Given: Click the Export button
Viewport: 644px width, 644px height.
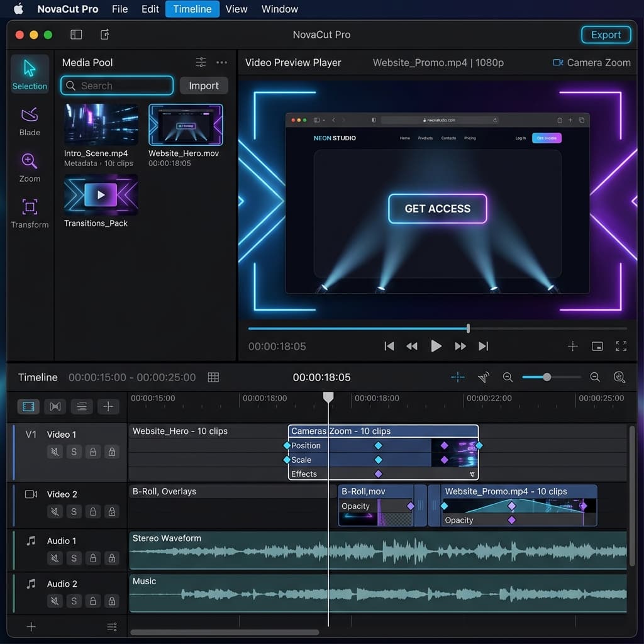Looking at the screenshot, I should coord(606,35).
